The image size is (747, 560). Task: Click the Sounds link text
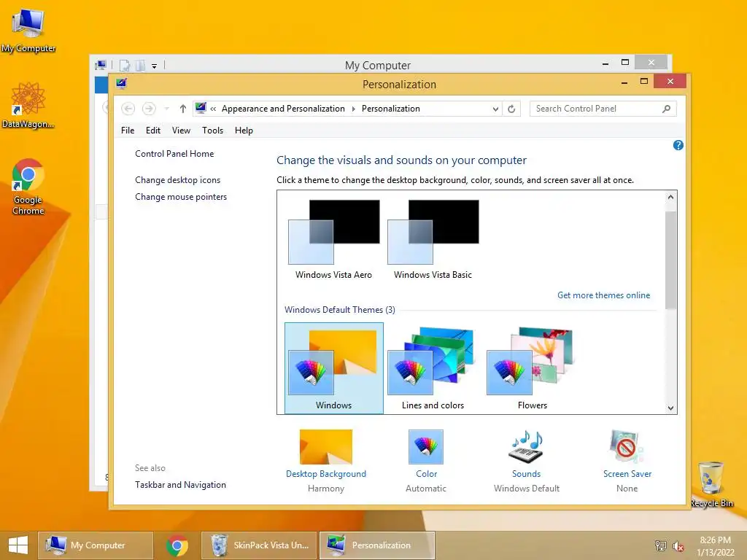point(526,474)
